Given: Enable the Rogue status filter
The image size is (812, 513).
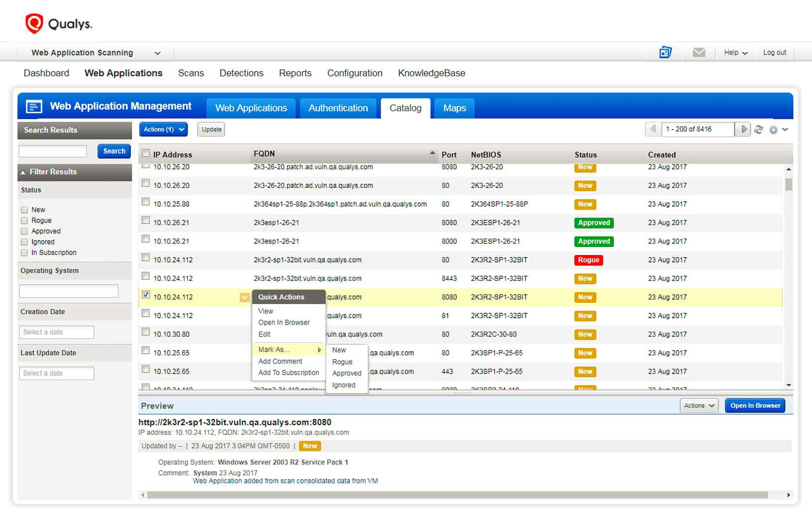Looking at the screenshot, I should coord(23,220).
